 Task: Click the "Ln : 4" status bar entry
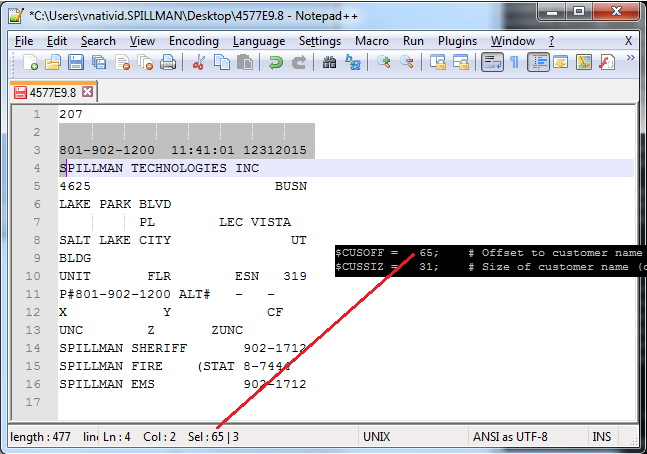[117, 437]
